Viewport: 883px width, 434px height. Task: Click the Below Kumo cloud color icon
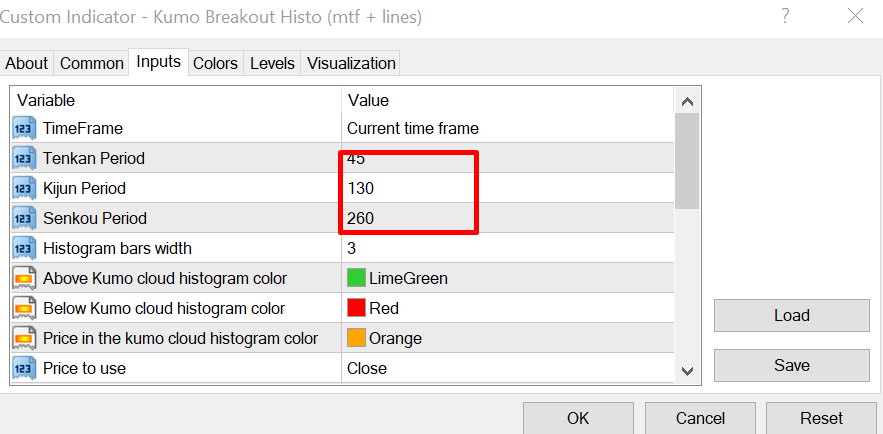pyautogui.click(x=23, y=308)
